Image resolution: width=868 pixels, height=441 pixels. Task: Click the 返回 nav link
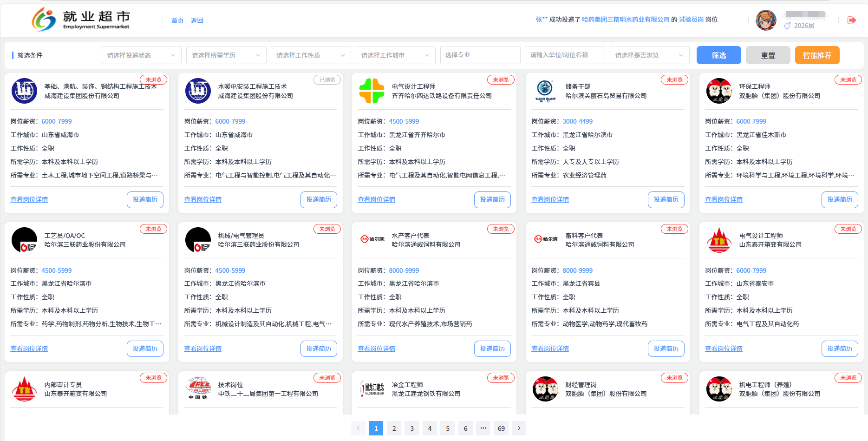[197, 20]
